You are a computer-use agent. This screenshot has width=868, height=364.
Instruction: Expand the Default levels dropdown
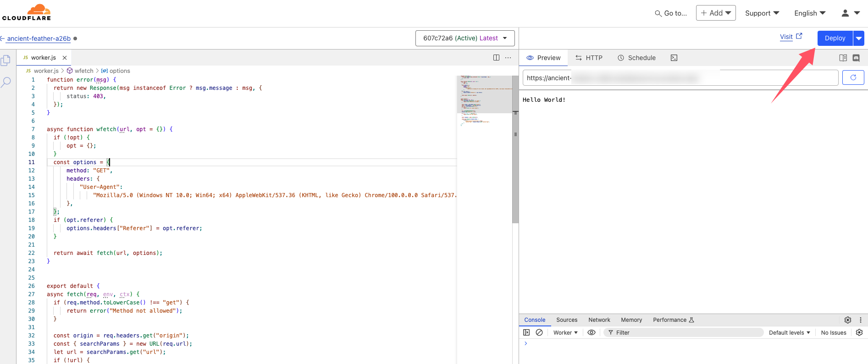point(789,332)
